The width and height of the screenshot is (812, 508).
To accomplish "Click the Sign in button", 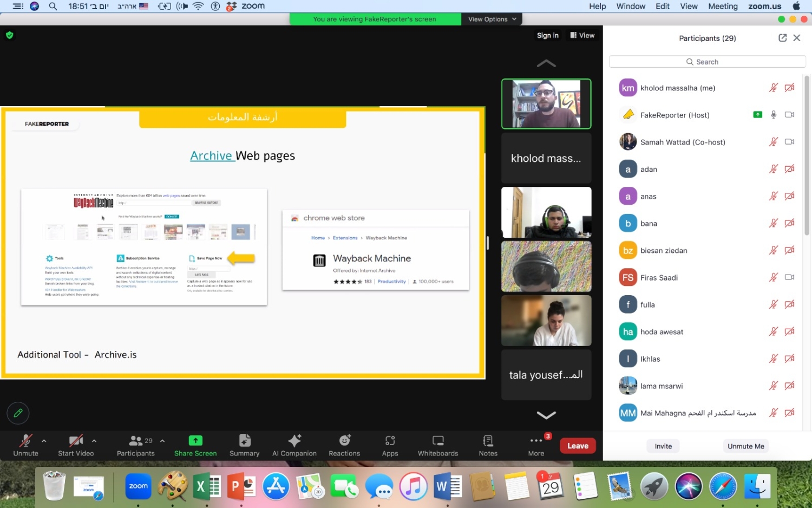I will click(x=547, y=35).
